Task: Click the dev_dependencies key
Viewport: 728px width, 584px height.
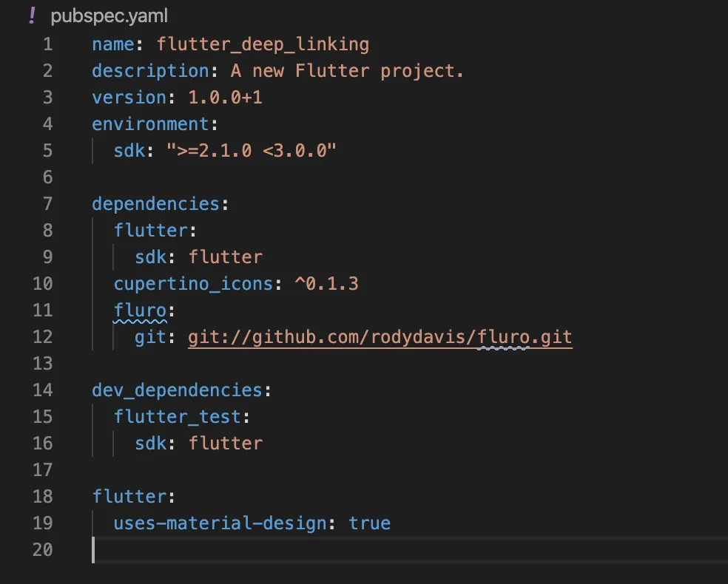Action: 177,390
